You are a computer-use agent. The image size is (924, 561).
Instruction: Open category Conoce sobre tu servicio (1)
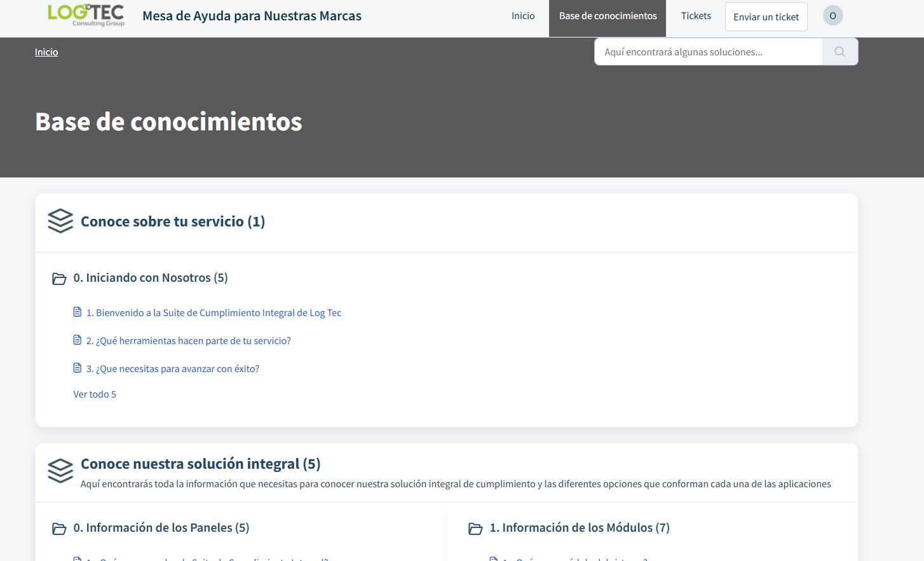click(x=173, y=221)
